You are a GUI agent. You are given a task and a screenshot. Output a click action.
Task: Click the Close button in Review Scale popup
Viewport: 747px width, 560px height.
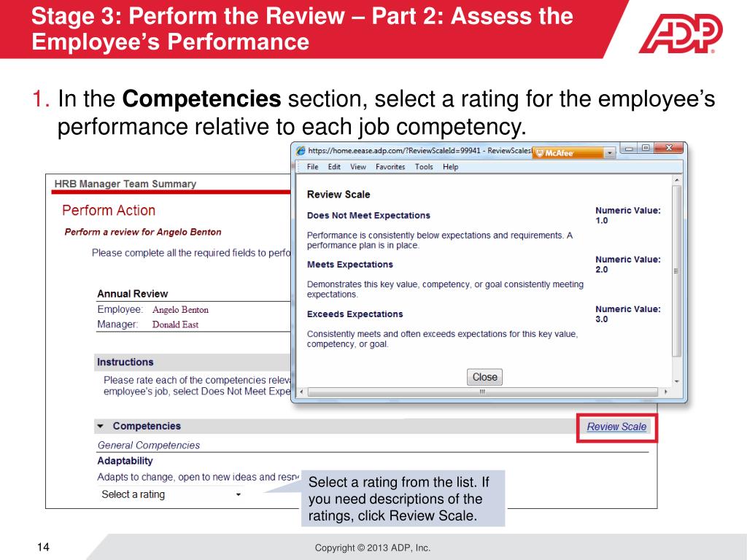coord(484,377)
